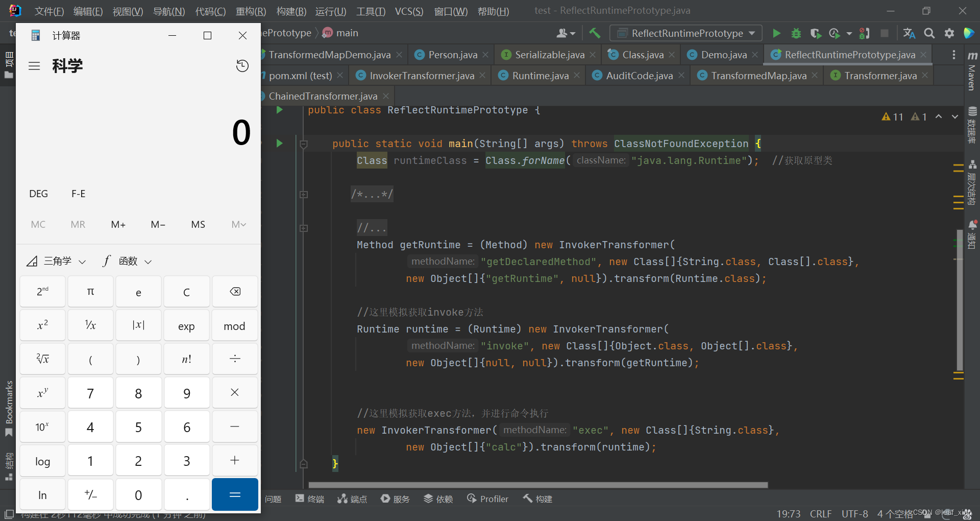The width and height of the screenshot is (980, 521).
Task: Open the 重构(R) menu
Action: point(251,11)
